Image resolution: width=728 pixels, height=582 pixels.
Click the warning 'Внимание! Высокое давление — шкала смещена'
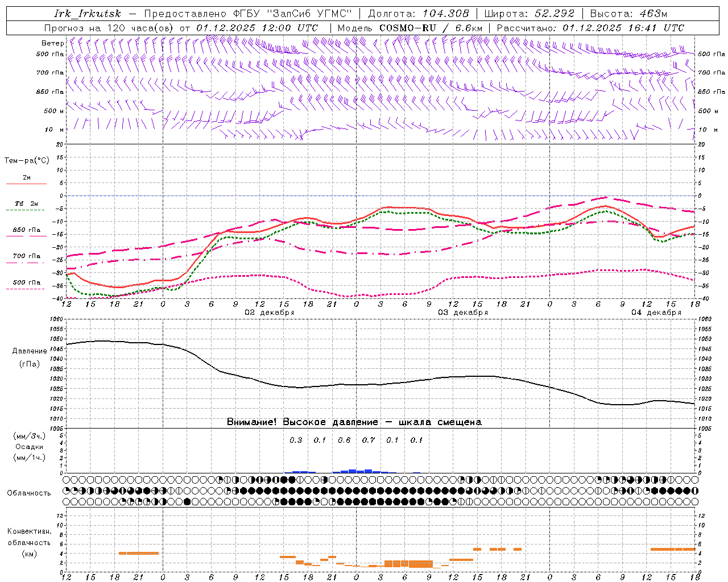(354, 422)
